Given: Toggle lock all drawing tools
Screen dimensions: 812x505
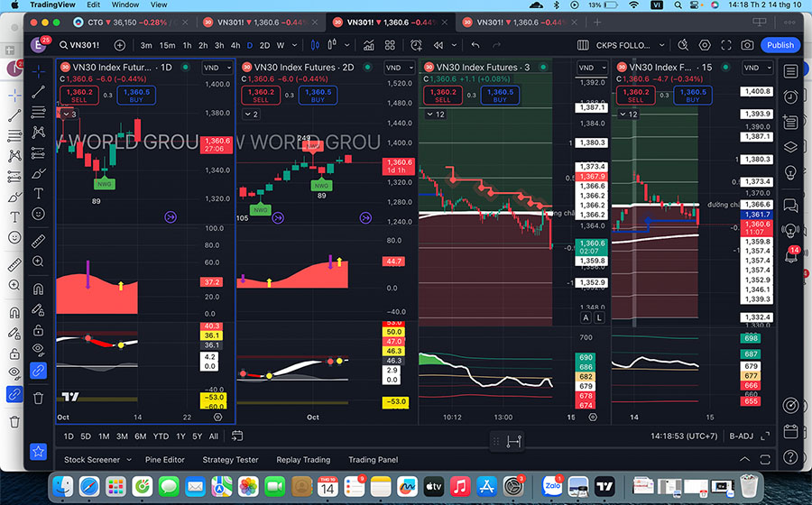Looking at the screenshot, I should [39, 332].
